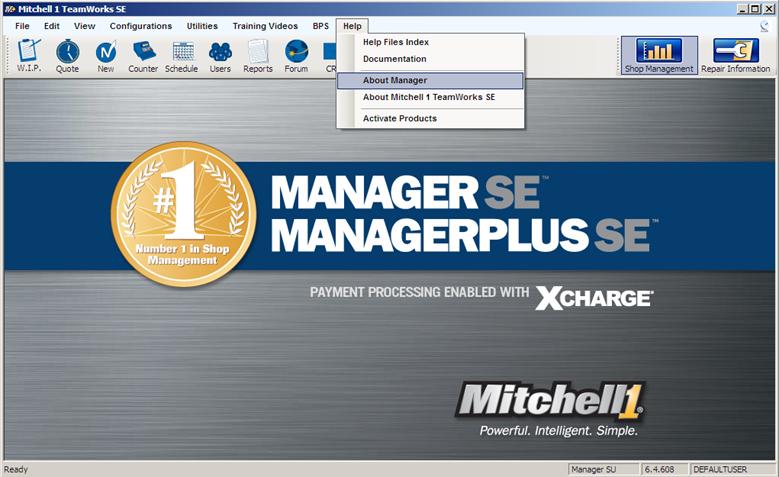The width and height of the screenshot is (779, 477).
Task: Open the Training Videos menu
Action: click(265, 26)
